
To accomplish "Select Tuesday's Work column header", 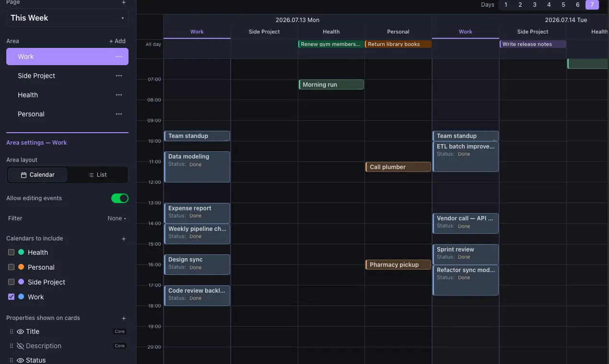I will [x=466, y=32].
